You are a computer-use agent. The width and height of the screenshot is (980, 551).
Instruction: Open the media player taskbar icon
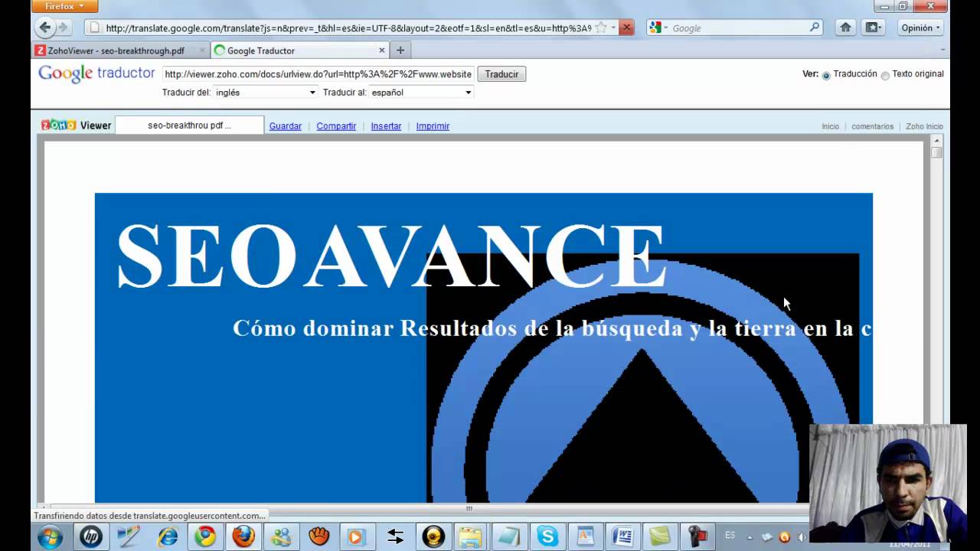click(x=357, y=536)
